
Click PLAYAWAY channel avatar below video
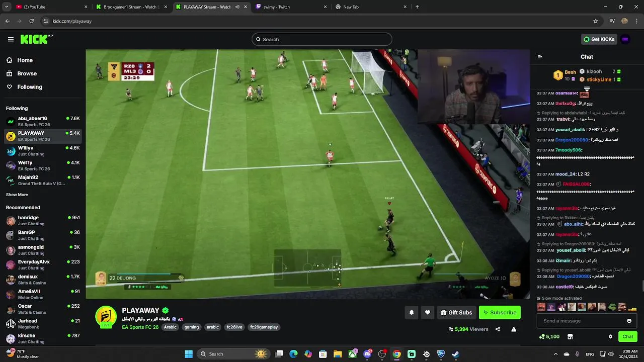(106, 317)
